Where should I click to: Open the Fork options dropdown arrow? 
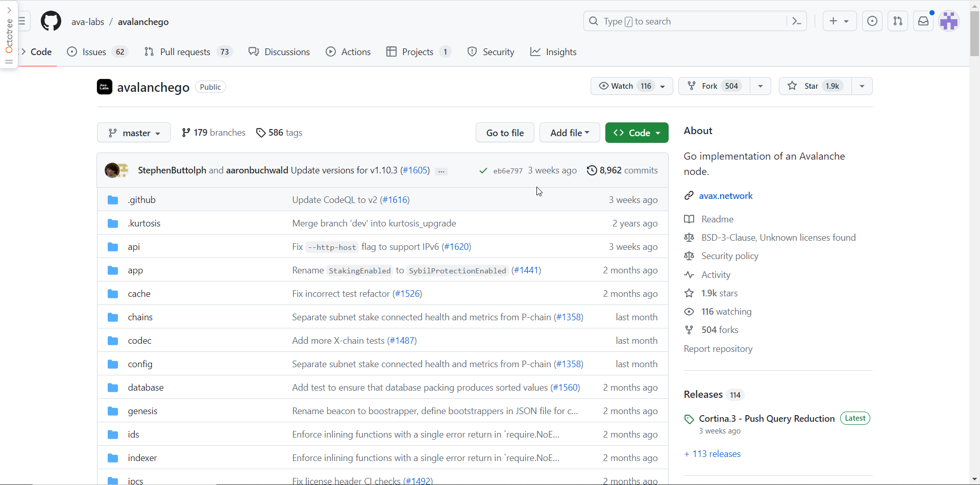coord(761,86)
